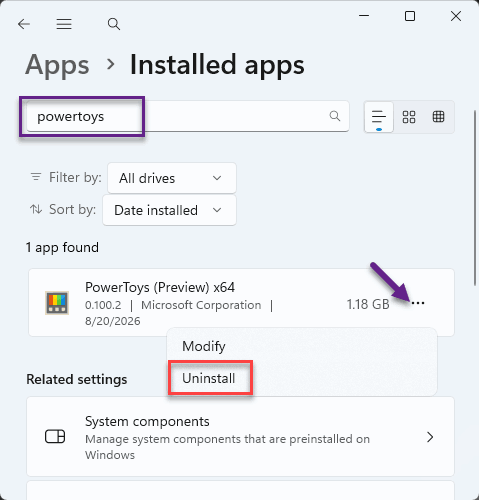Click the Apps breadcrumb link
The width and height of the screenshot is (479, 500).
pyautogui.click(x=57, y=65)
